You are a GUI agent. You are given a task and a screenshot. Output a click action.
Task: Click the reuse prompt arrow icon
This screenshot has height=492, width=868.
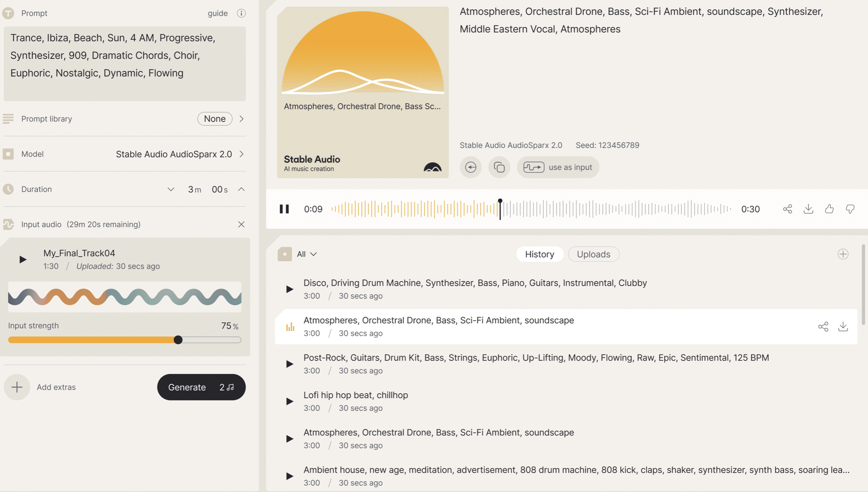[470, 167]
